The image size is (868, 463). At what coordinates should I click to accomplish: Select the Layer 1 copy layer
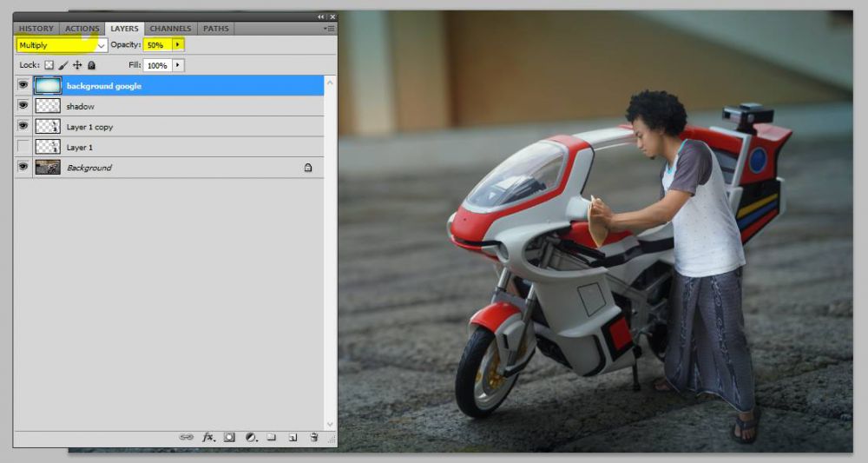[x=90, y=127]
